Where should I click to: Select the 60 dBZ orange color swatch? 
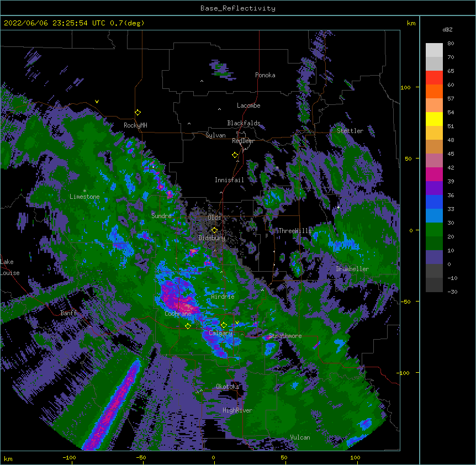click(434, 91)
